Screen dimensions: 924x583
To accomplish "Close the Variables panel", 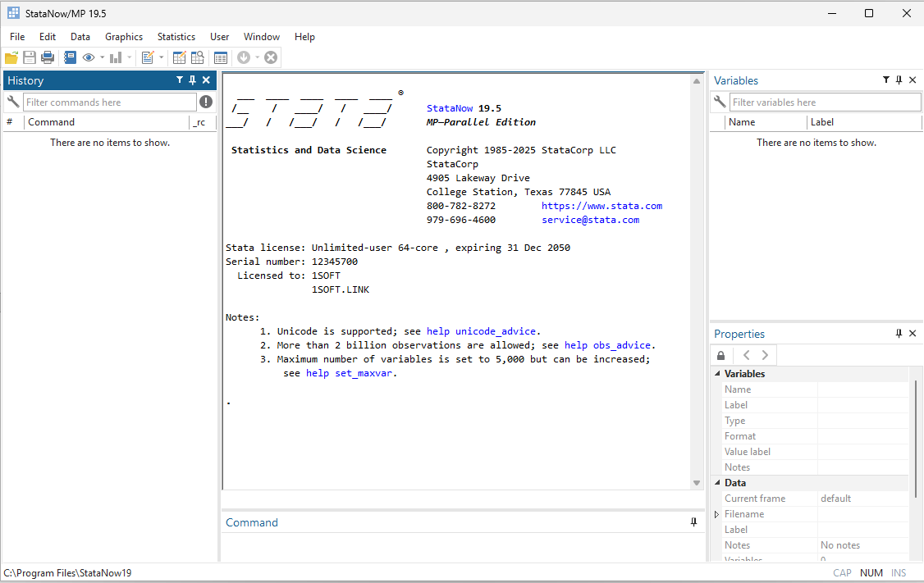I will pos(913,80).
